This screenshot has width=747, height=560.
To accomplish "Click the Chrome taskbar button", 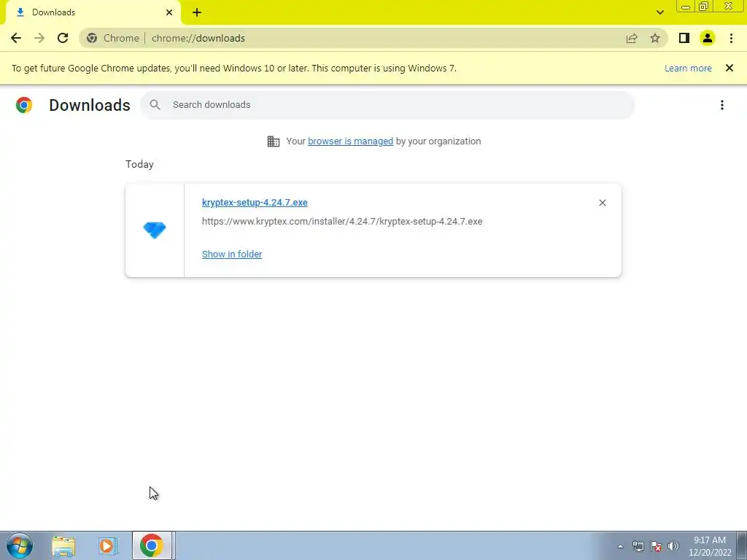I will [x=153, y=545].
